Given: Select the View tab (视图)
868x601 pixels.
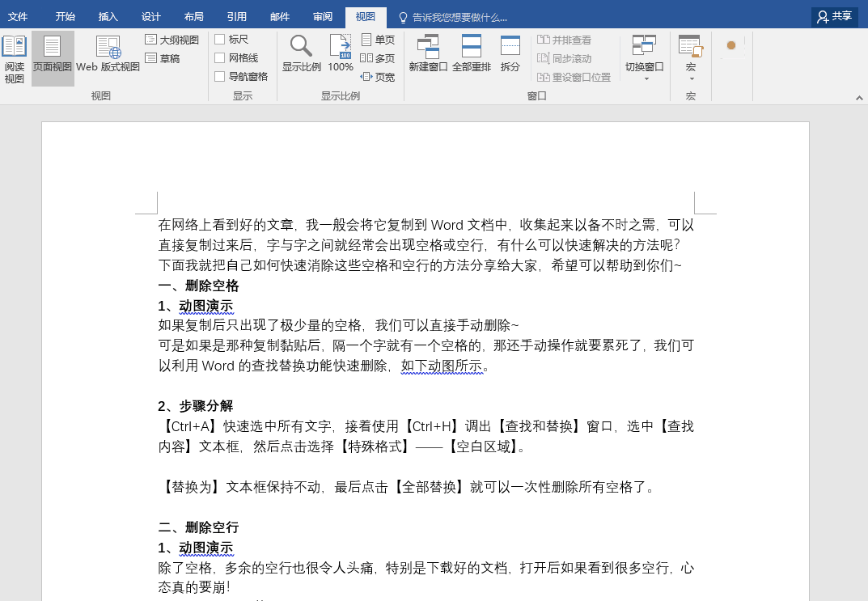Looking at the screenshot, I should pyautogui.click(x=366, y=17).
